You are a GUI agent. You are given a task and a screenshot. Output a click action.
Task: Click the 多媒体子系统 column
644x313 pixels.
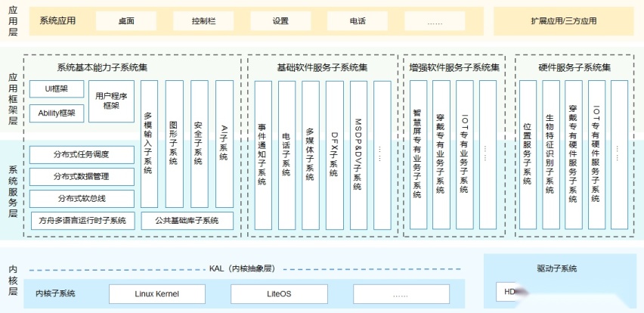(x=311, y=155)
